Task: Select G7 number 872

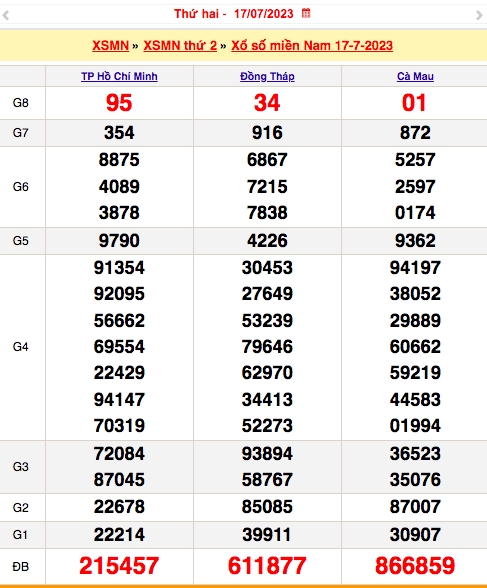Action: [415, 133]
